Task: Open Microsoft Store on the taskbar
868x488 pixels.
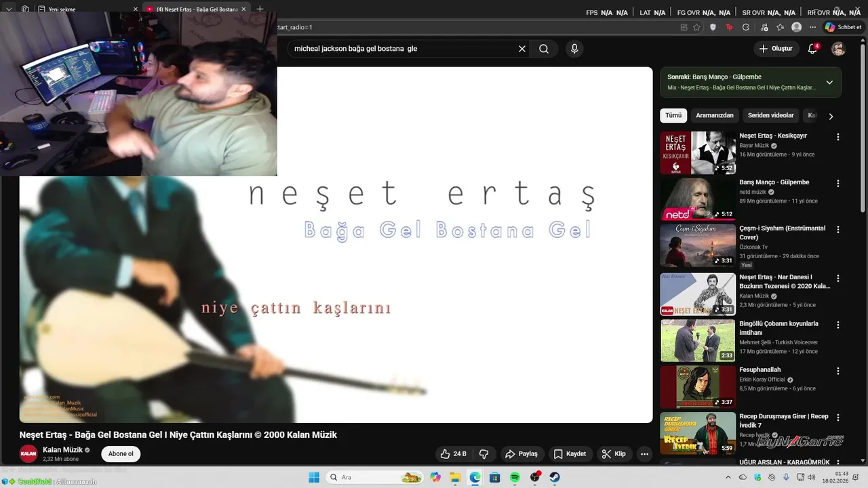Action: pyautogui.click(x=495, y=477)
